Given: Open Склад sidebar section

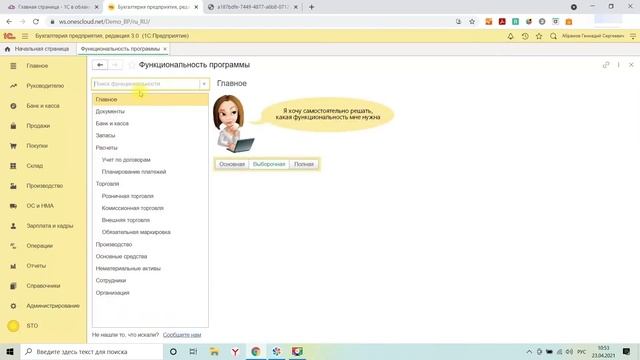Looking at the screenshot, I should point(35,166).
